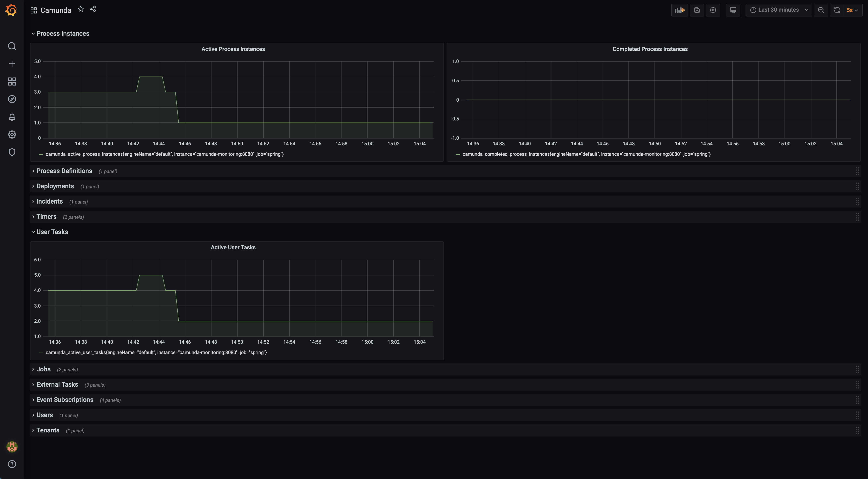Image resolution: width=868 pixels, height=479 pixels.
Task: Click the drag handle on Tenants row
Action: 857,430
